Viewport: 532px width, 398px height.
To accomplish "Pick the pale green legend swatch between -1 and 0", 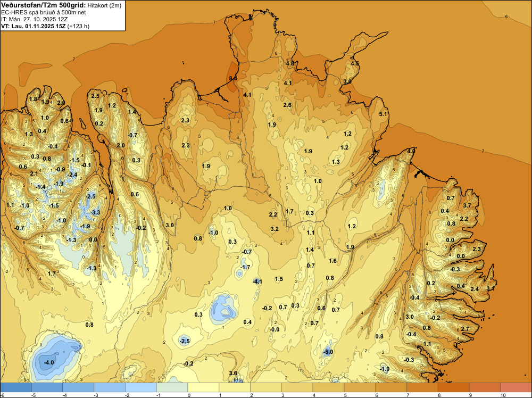I will click(x=172, y=387).
